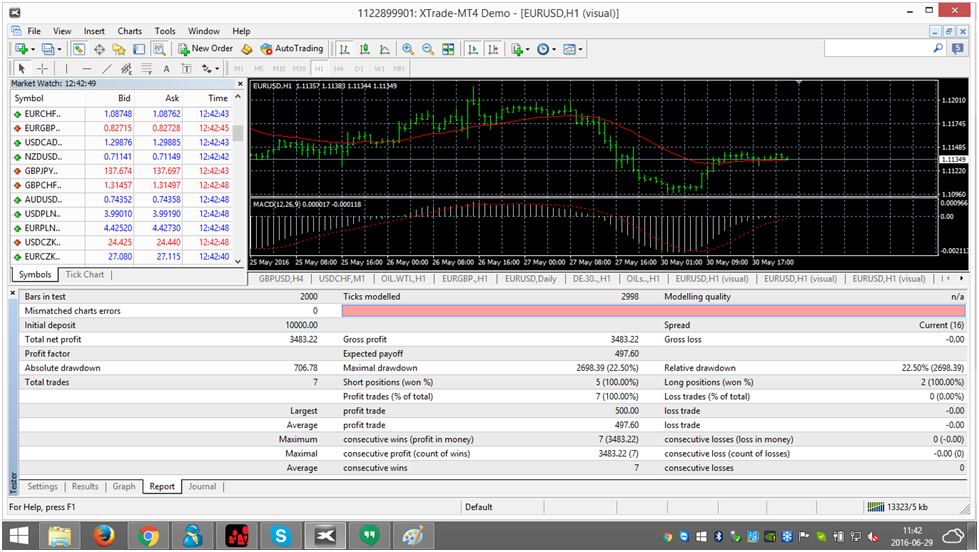Viewport: 979px width, 552px height.
Task: Open Google Chrome from the taskbar
Action: tap(149, 535)
